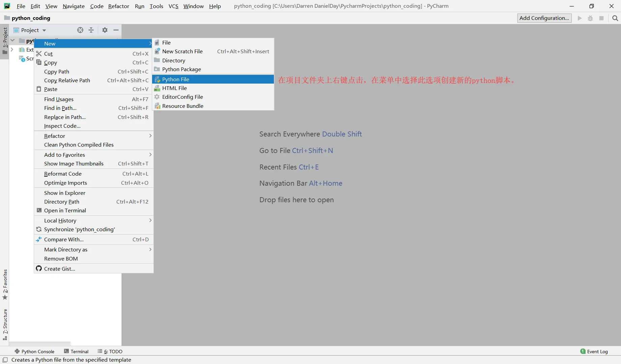The image size is (621, 364).
Task: Click the PyCharm logo icon in title bar
Action: pyautogui.click(x=7, y=6)
